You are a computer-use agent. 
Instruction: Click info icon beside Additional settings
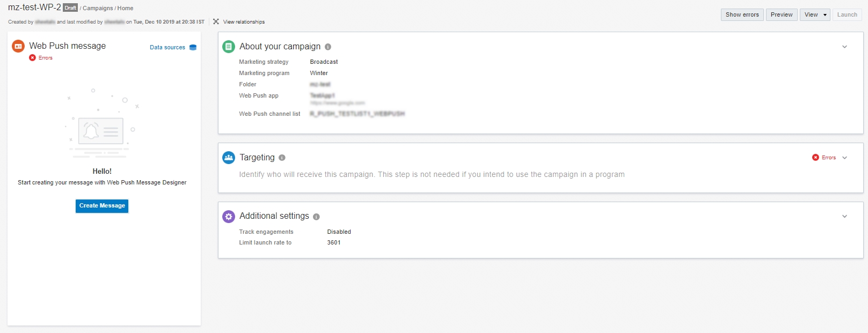(316, 217)
